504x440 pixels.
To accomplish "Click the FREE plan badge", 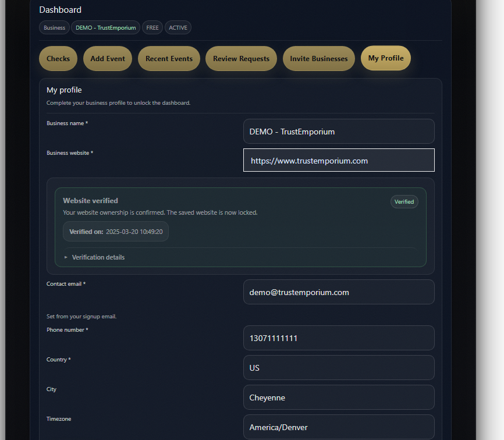I will pyautogui.click(x=152, y=27).
